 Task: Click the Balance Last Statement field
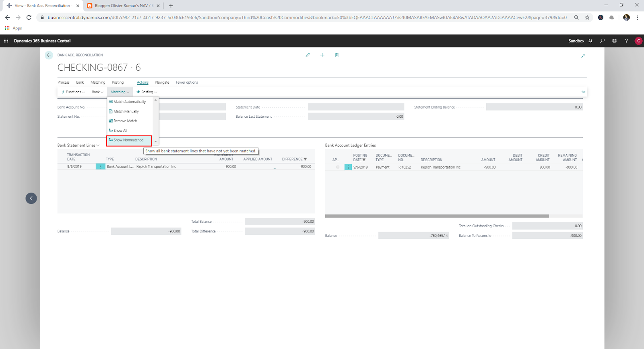(x=356, y=117)
